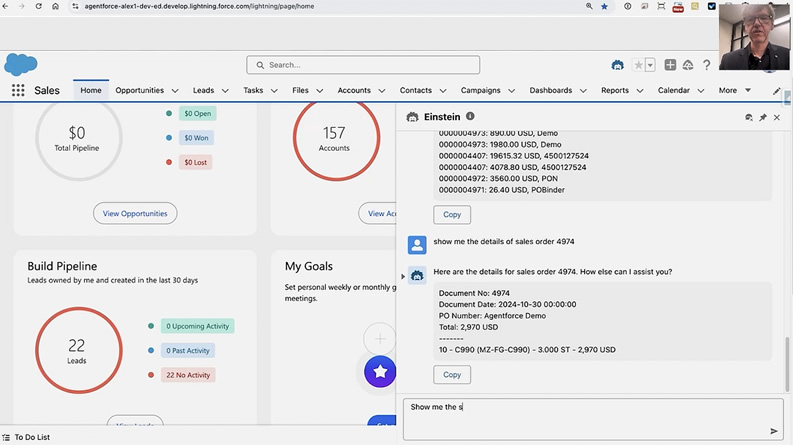Open the Salesforce Help question mark
The width and height of the screenshot is (793, 445).
707,65
